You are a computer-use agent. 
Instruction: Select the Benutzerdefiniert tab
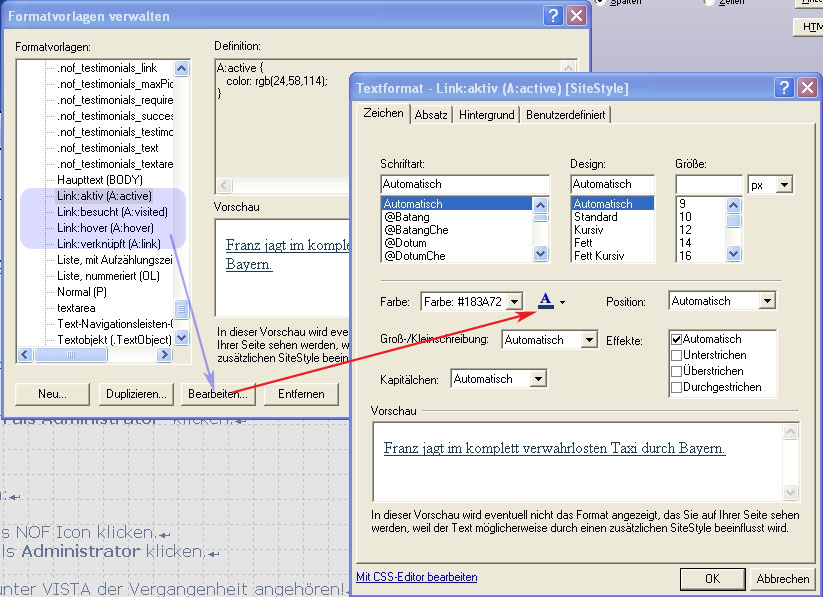click(x=565, y=115)
